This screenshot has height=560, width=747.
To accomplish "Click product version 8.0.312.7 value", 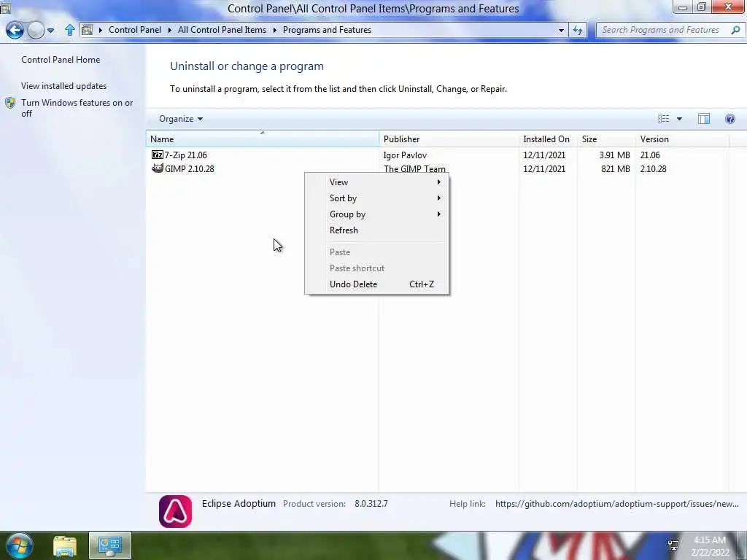I will [371, 504].
